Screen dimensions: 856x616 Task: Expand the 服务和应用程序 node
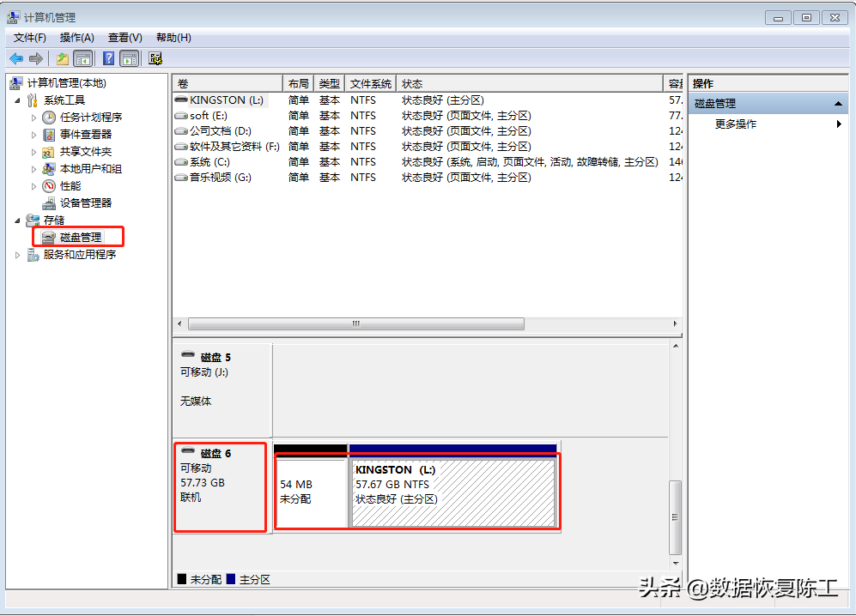tap(17, 255)
